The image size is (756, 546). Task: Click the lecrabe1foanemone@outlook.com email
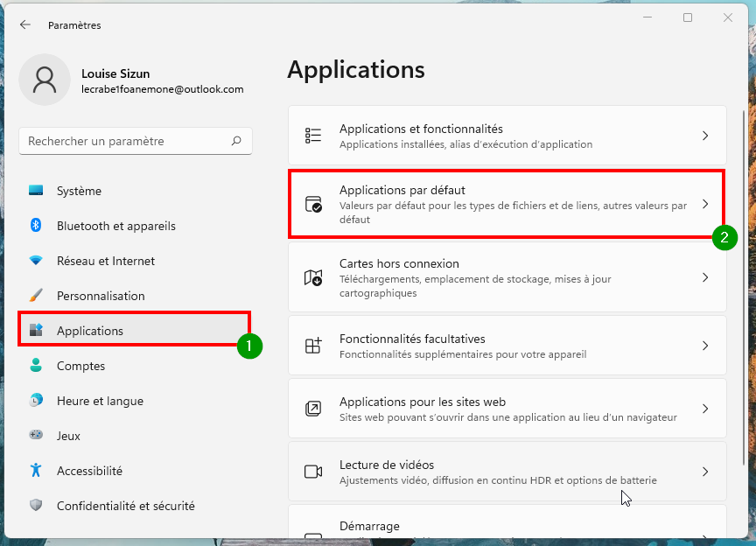tap(163, 89)
